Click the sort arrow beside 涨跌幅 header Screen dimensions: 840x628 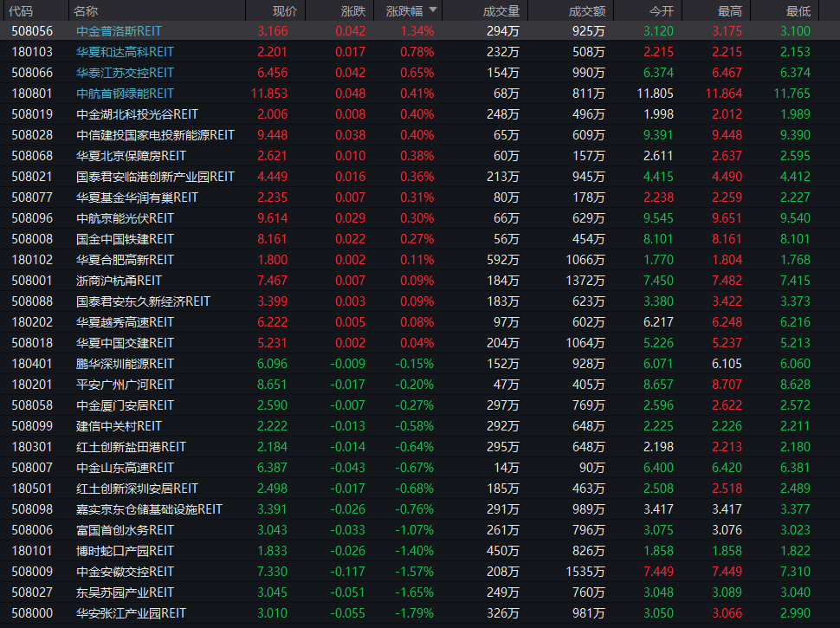(x=433, y=10)
